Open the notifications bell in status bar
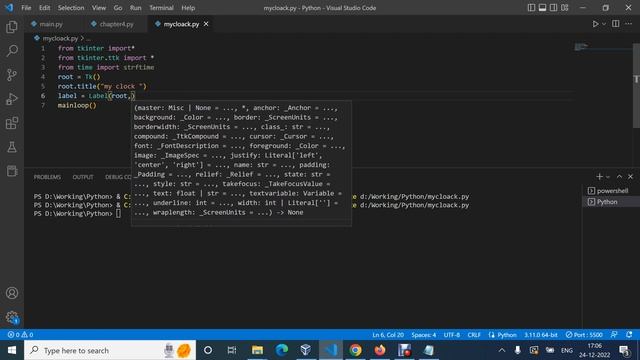The image size is (640, 360). (629, 335)
